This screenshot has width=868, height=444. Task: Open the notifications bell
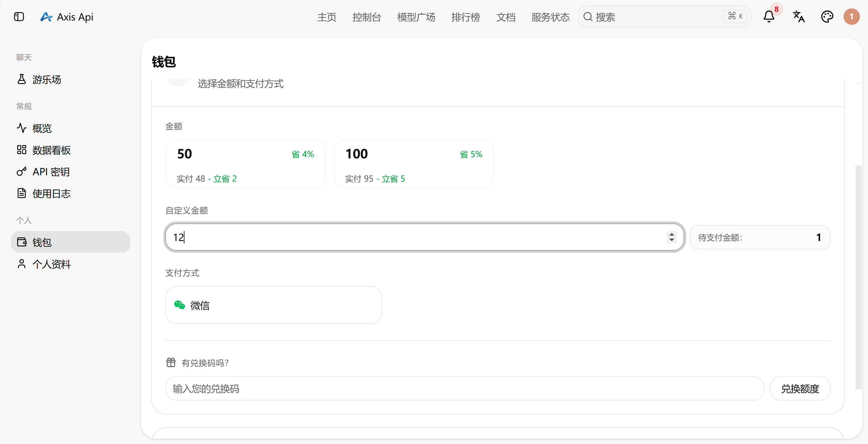point(769,17)
